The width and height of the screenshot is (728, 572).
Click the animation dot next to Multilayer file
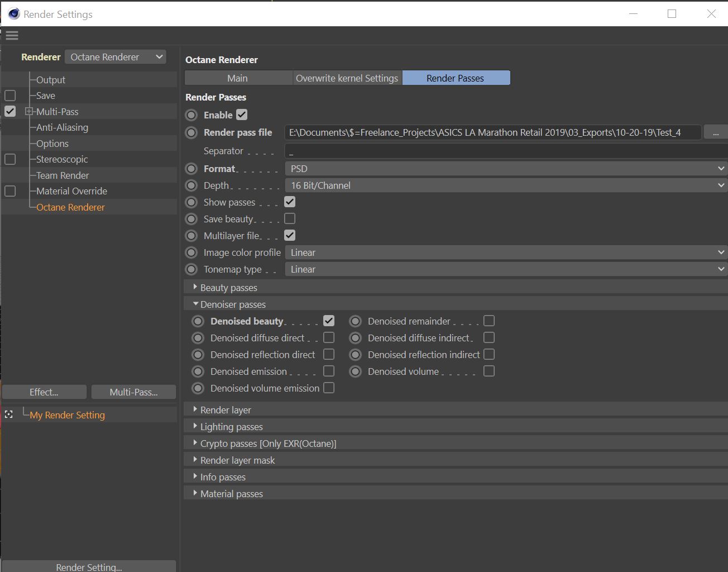coord(191,236)
